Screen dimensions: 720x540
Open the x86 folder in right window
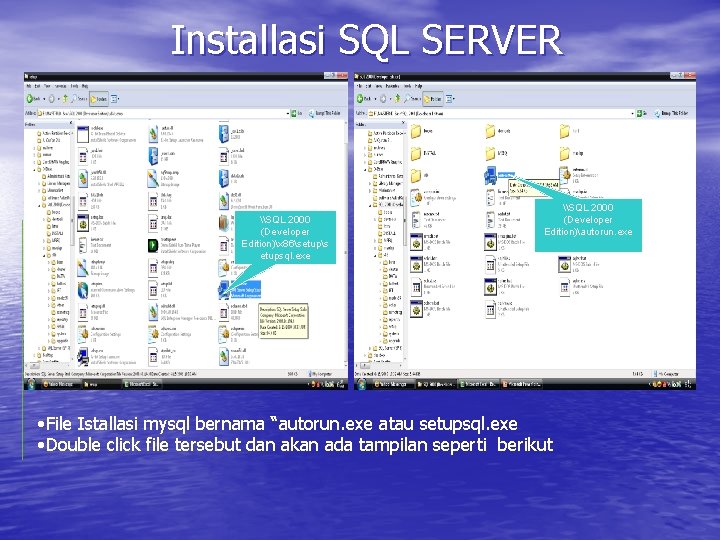tap(419, 175)
